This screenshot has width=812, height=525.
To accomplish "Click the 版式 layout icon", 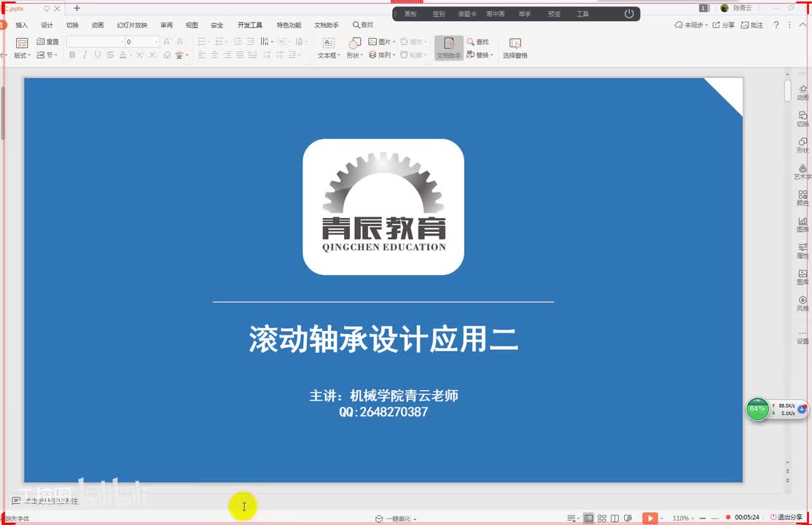I will coord(22,43).
